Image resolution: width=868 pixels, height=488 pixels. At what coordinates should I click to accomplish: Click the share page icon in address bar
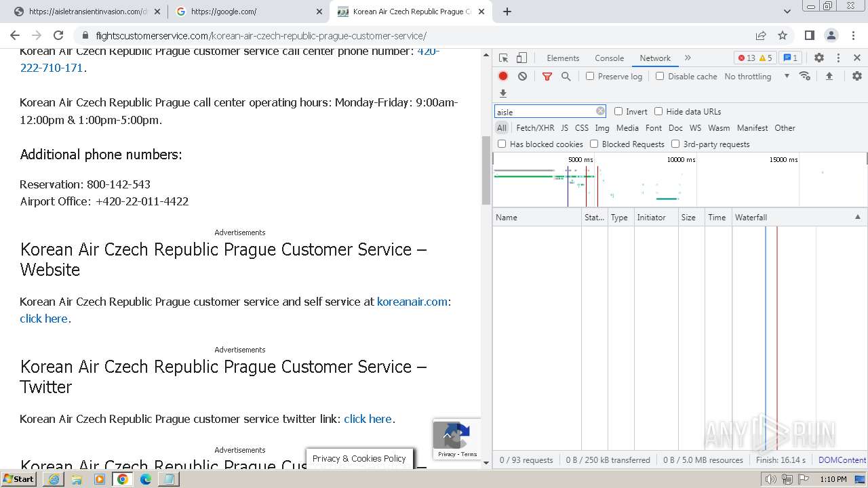click(x=761, y=35)
